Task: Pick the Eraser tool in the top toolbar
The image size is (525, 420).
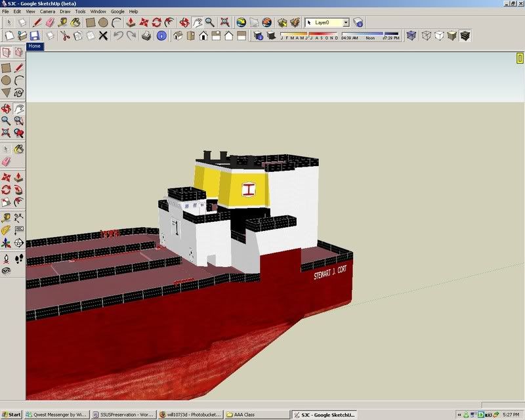Action: 51,22
